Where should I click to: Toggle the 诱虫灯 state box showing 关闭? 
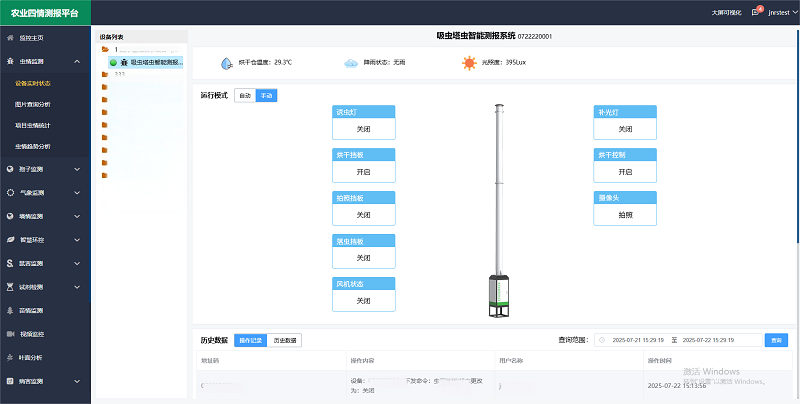point(363,129)
